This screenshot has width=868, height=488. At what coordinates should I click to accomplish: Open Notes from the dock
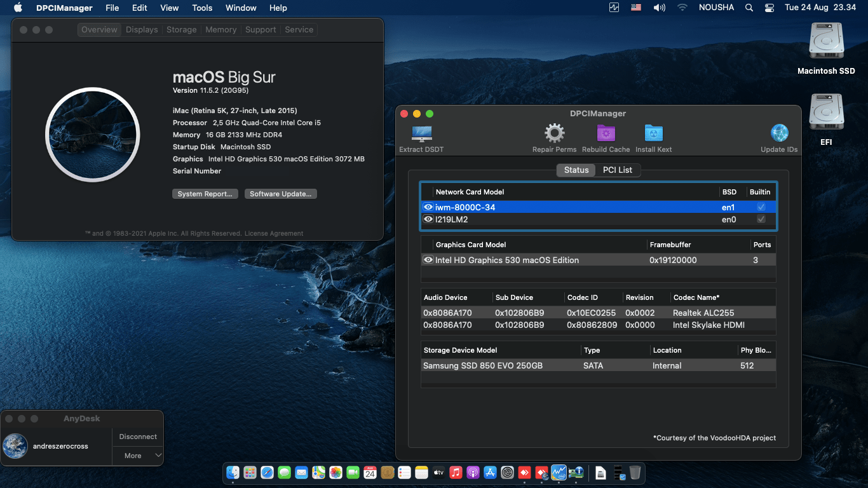click(421, 473)
